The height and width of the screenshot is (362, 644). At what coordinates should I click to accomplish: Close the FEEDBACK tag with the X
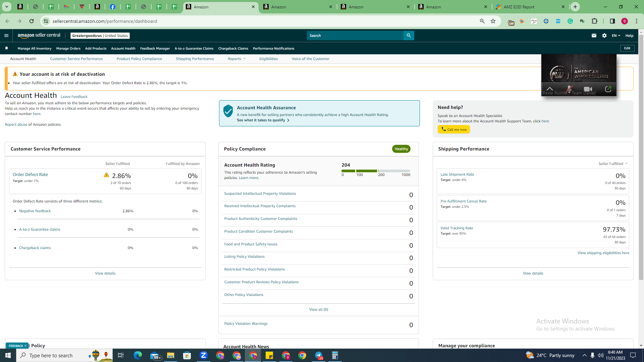click(x=25, y=346)
